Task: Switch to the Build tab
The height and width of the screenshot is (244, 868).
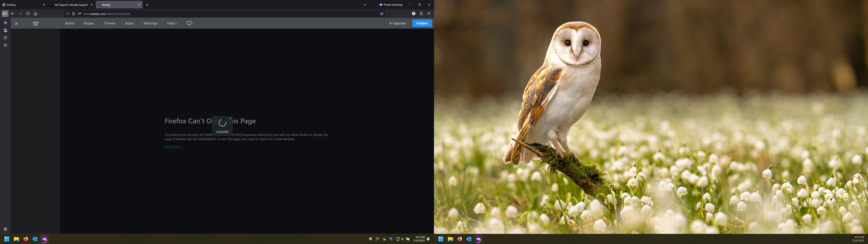Action: click(x=70, y=23)
